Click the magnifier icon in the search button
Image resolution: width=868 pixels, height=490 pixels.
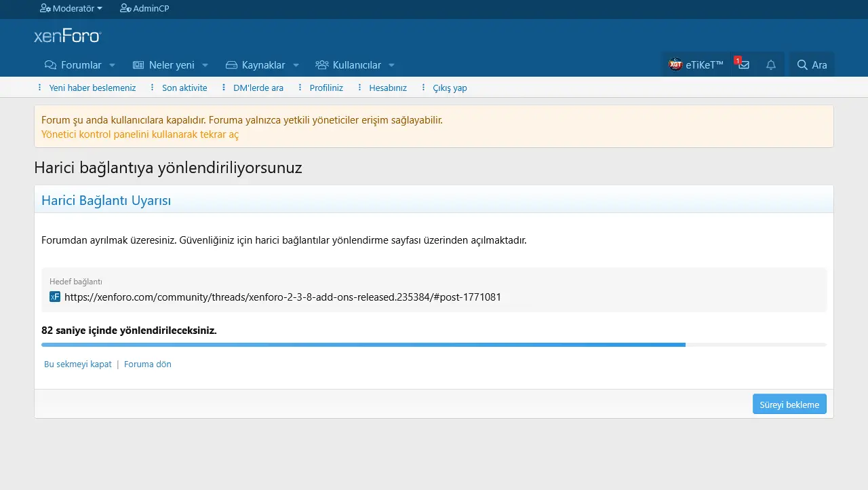pos(800,64)
